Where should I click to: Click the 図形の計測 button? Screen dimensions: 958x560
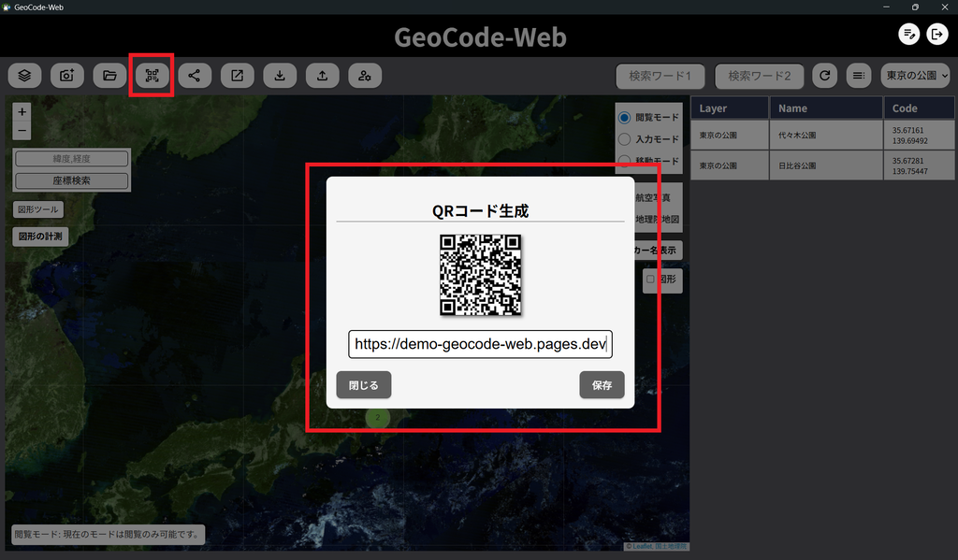pyautogui.click(x=40, y=237)
